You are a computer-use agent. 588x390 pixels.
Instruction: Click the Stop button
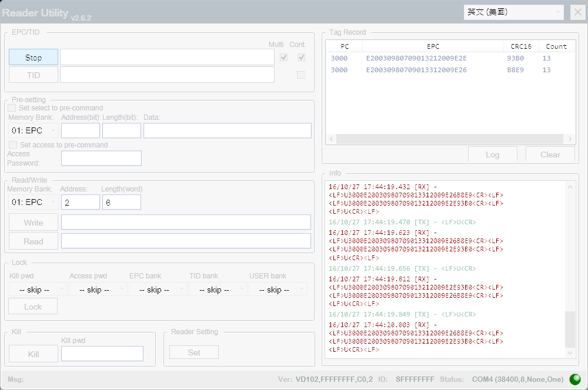tap(34, 58)
